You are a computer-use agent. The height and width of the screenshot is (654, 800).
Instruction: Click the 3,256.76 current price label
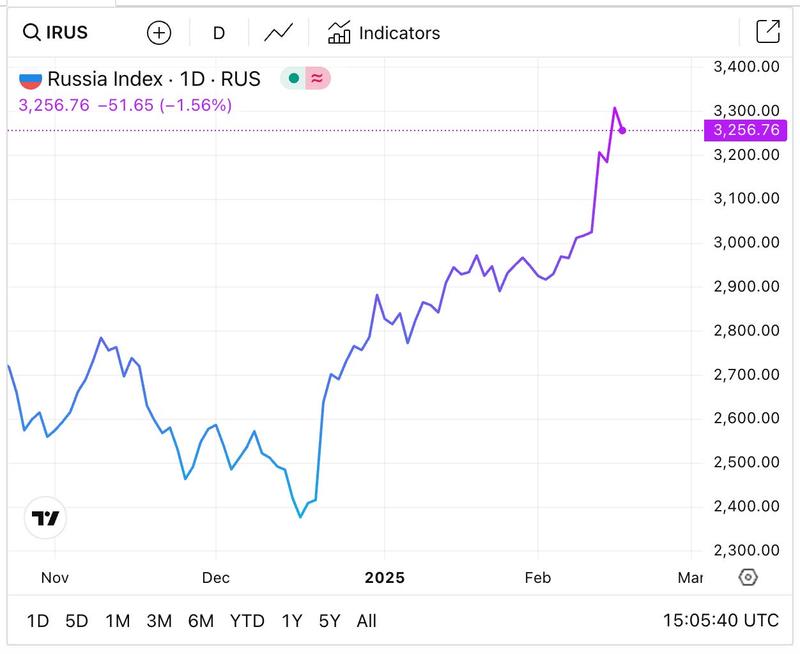point(742,130)
